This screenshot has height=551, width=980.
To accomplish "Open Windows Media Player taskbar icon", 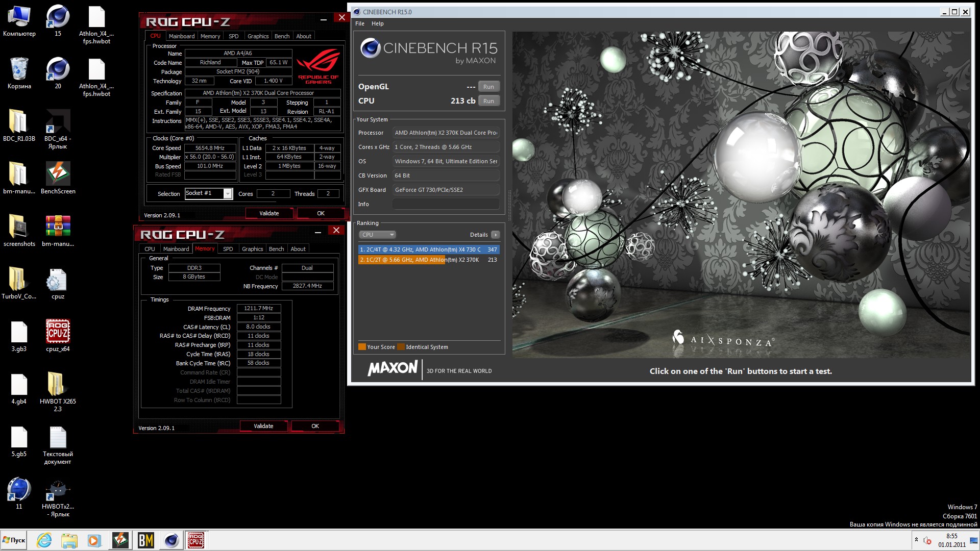I will (94, 540).
